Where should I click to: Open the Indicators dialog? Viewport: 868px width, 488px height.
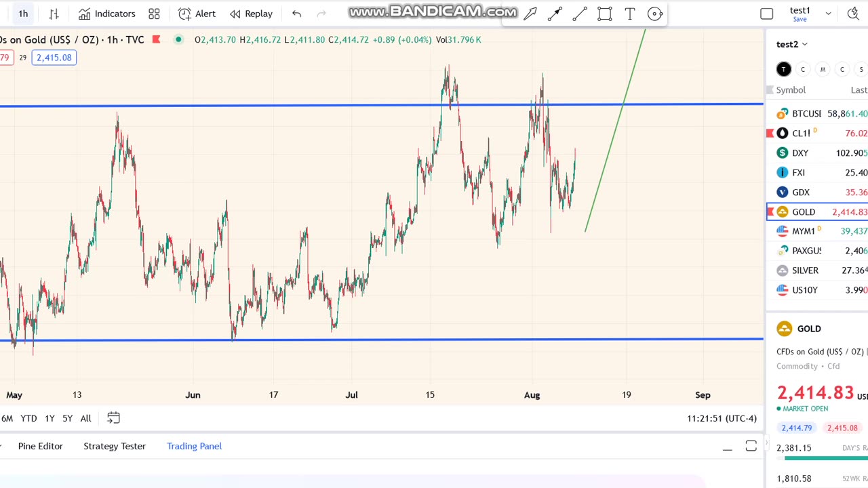[x=107, y=14]
